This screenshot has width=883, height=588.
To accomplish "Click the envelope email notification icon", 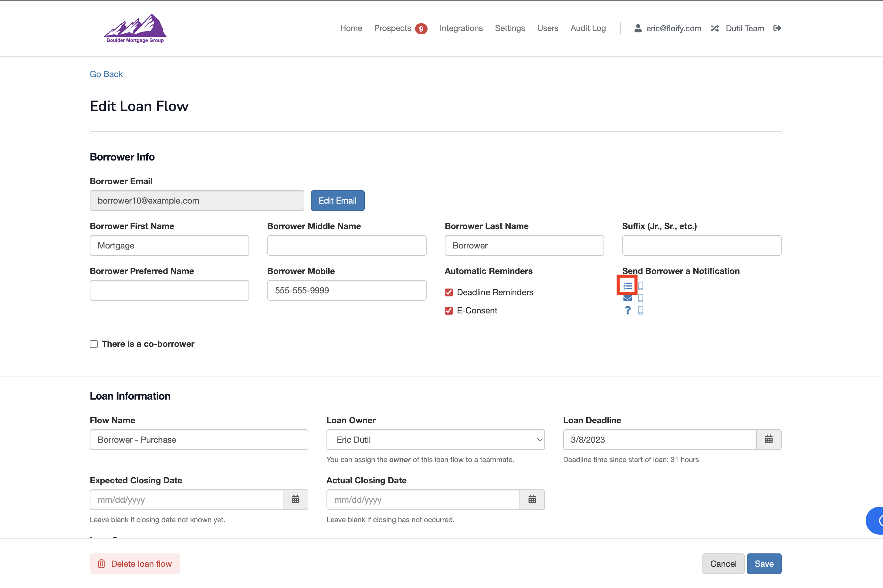I will (627, 298).
